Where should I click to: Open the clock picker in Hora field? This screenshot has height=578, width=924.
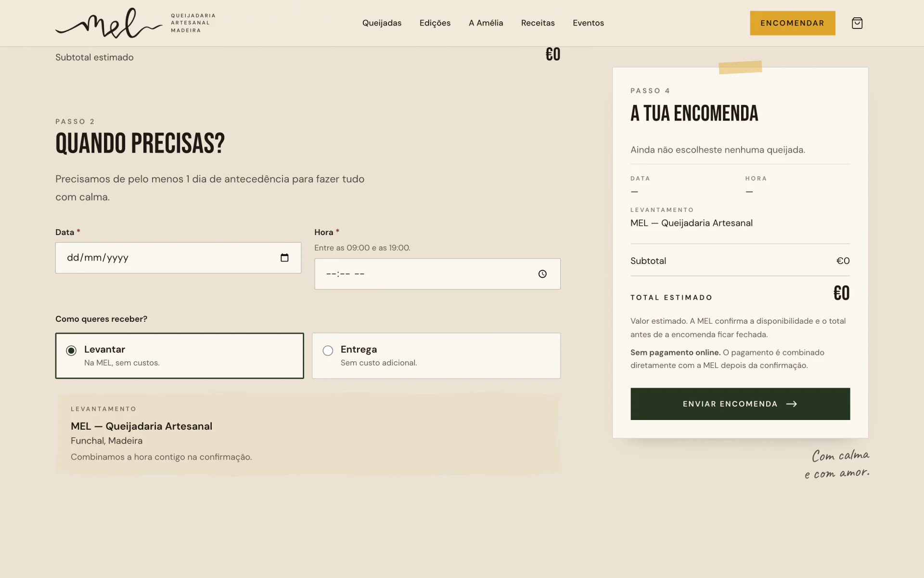[x=542, y=274]
